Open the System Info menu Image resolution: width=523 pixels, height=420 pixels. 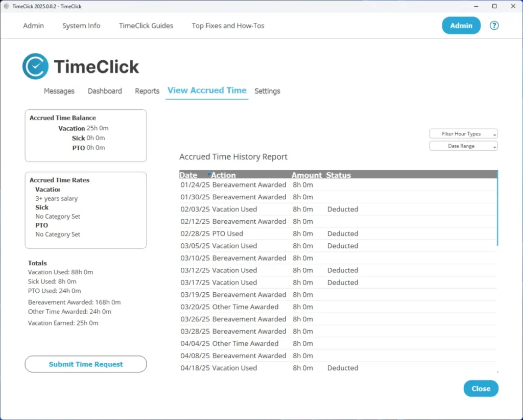[x=81, y=25]
